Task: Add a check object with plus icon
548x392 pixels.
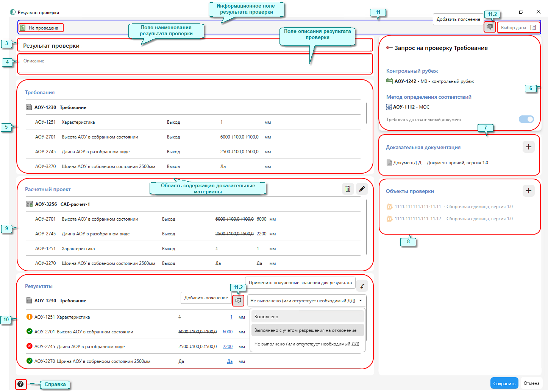Action: point(529,191)
